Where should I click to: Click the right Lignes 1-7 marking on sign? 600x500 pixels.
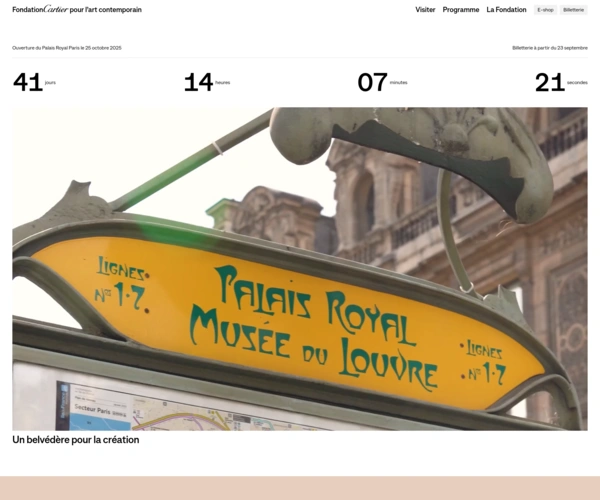point(483,361)
